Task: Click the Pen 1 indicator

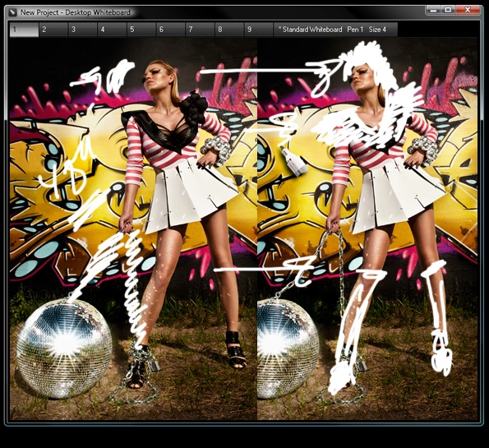Action: 355,30
